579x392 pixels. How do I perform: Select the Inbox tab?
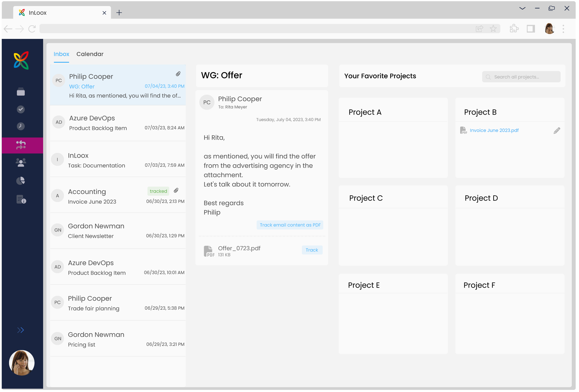tap(61, 54)
